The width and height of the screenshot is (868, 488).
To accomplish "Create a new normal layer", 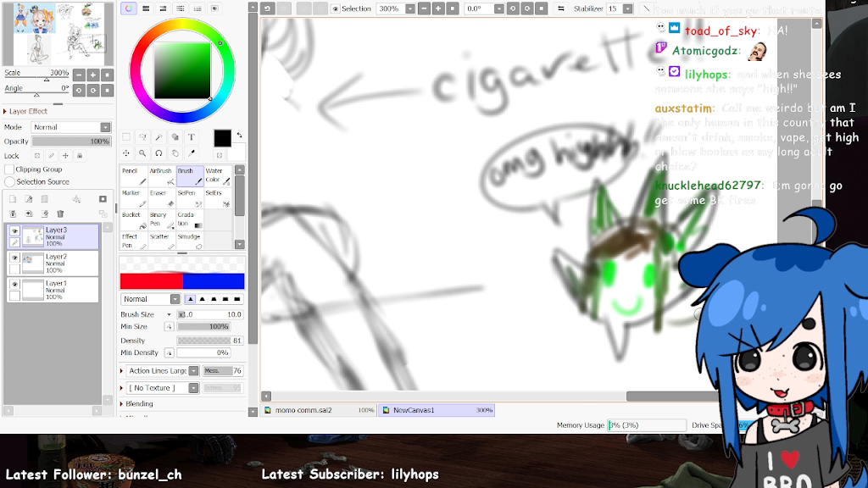I will [x=13, y=198].
